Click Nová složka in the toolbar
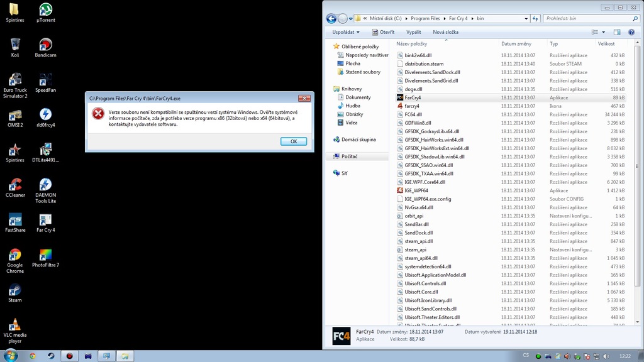 tap(445, 32)
